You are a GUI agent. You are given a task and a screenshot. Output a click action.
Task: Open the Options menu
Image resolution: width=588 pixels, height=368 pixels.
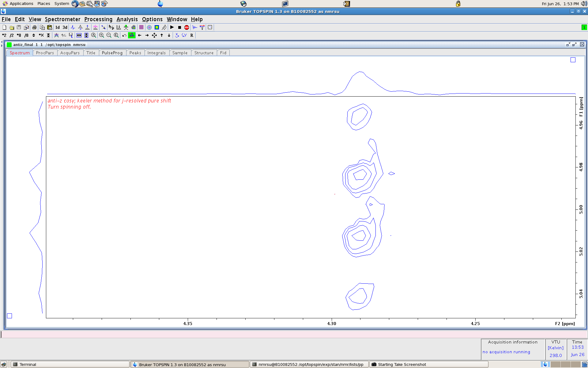tap(152, 19)
